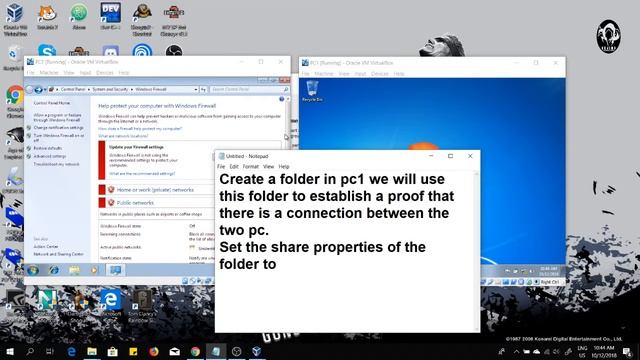Screen dimensions: 640x360
Task: Click What are network locations link
Action: pyautogui.click(x=123, y=136)
